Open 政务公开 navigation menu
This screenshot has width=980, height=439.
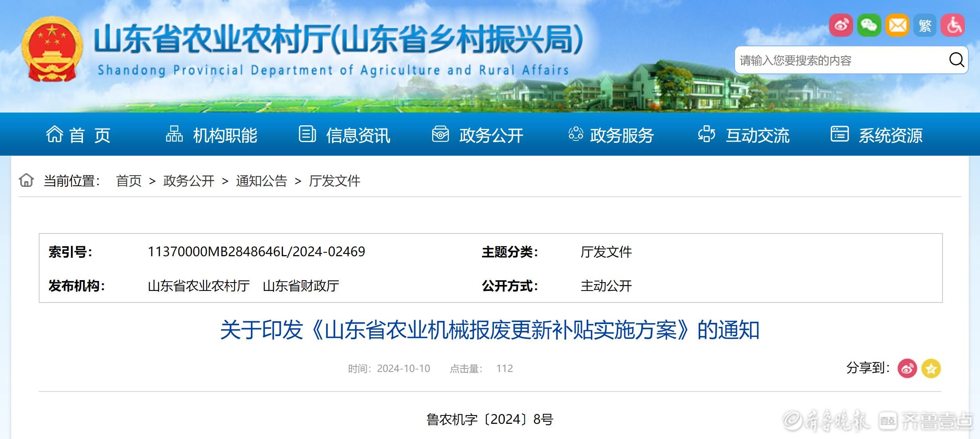click(491, 135)
